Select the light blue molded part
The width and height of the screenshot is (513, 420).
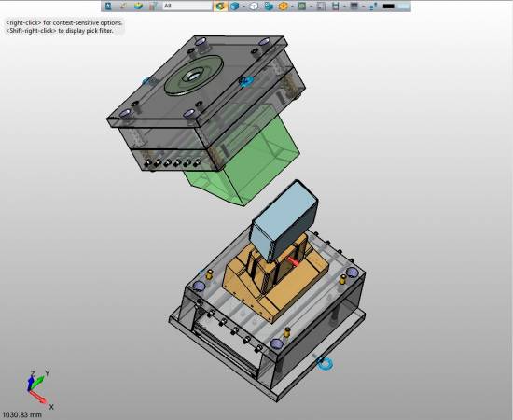(x=284, y=221)
